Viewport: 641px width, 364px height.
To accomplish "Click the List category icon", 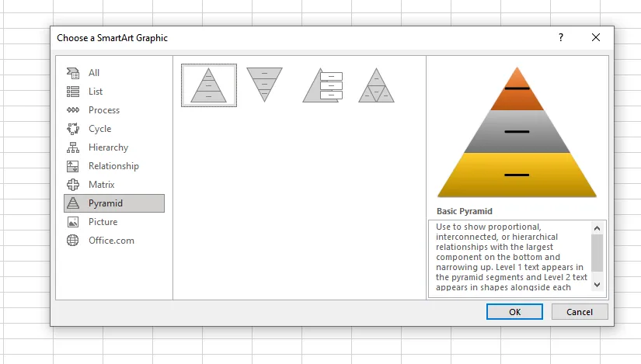I will click(73, 92).
